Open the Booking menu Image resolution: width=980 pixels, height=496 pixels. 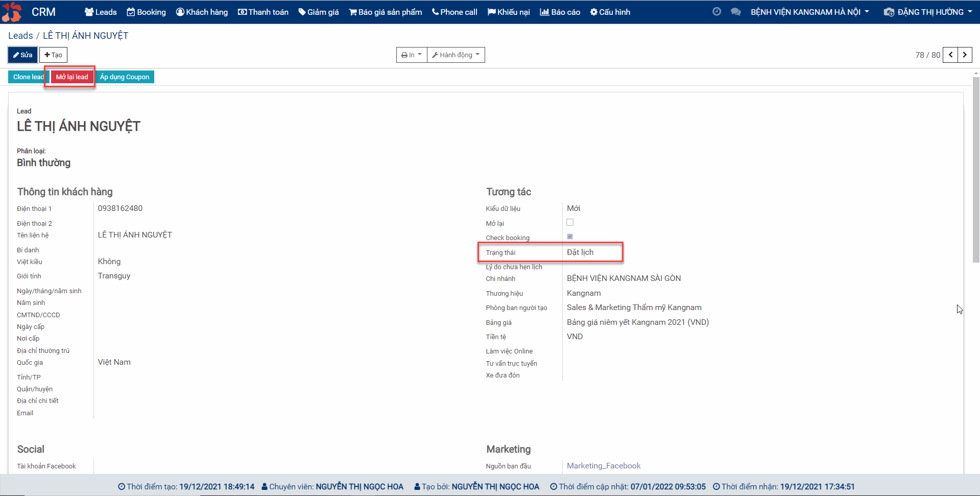pos(146,12)
